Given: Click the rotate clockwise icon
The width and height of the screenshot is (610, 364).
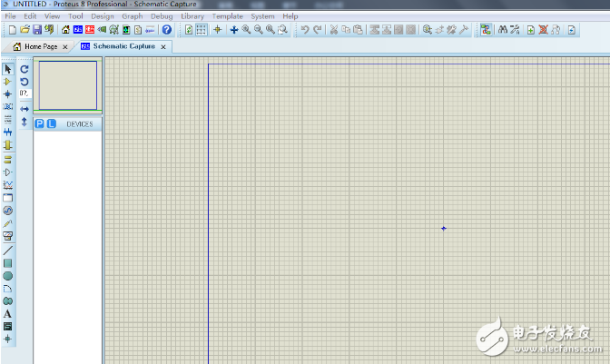Looking at the screenshot, I should pyautogui.click(x=25, y=69).
